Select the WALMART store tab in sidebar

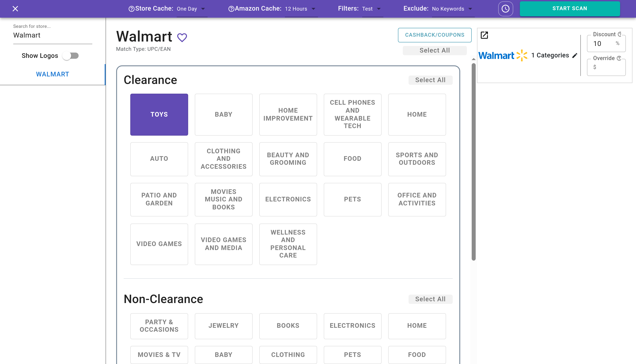[x=53, y=74]
